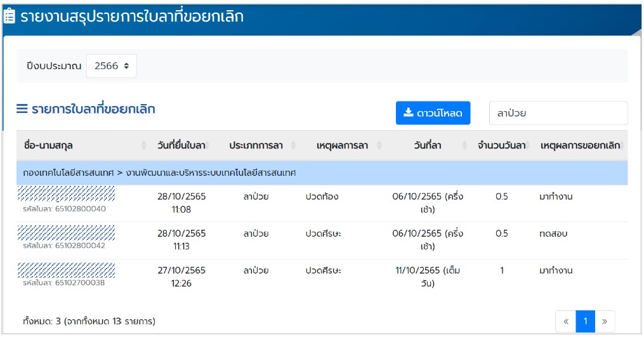Select page 1 in pagination
Viewport: 644px width, 337px height.
(x=585, y=322)
